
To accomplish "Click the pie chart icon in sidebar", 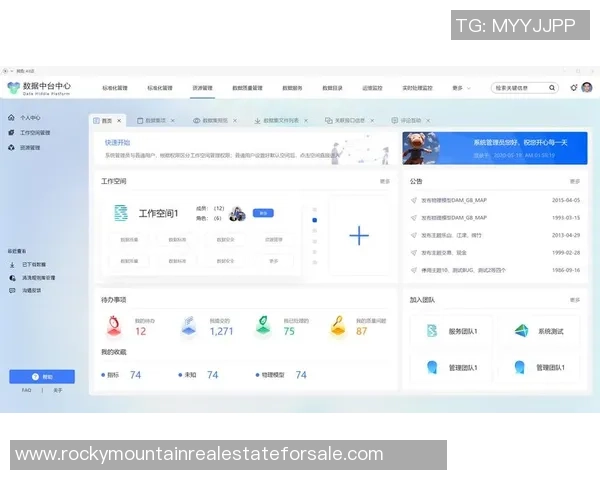I will click(x=12, y=278).
